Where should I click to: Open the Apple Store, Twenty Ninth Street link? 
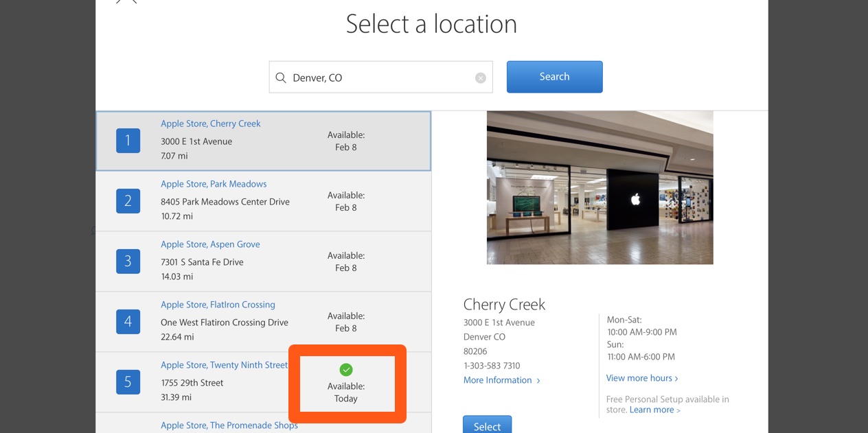pyautogui.click(x=223, y=364)
